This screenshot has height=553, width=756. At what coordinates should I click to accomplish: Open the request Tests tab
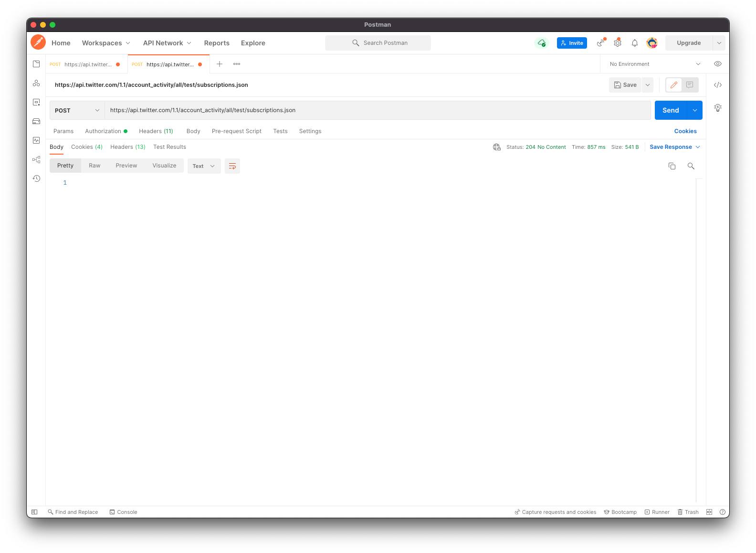[x=281, y=131]
